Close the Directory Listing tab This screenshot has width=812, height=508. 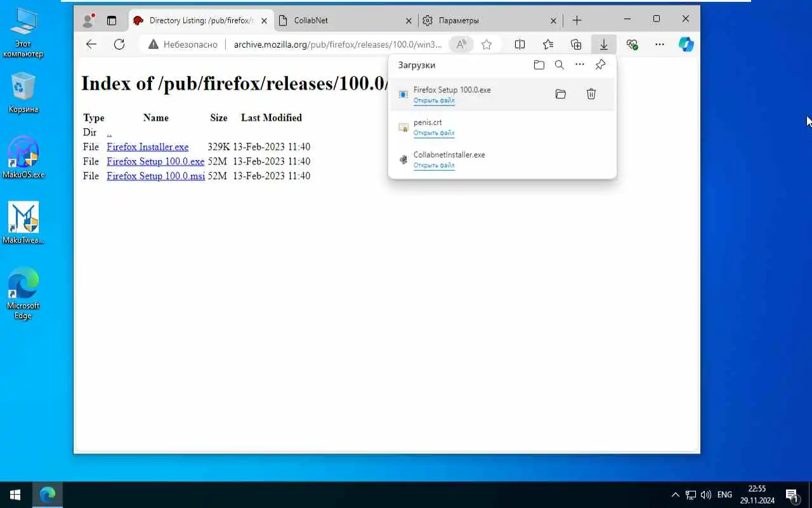264,20
